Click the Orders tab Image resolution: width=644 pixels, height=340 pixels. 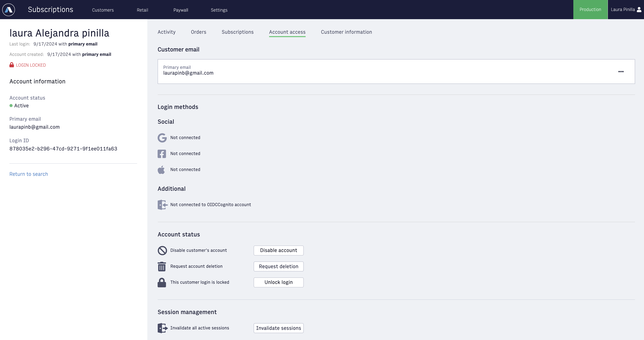click(x=198, y=32)
